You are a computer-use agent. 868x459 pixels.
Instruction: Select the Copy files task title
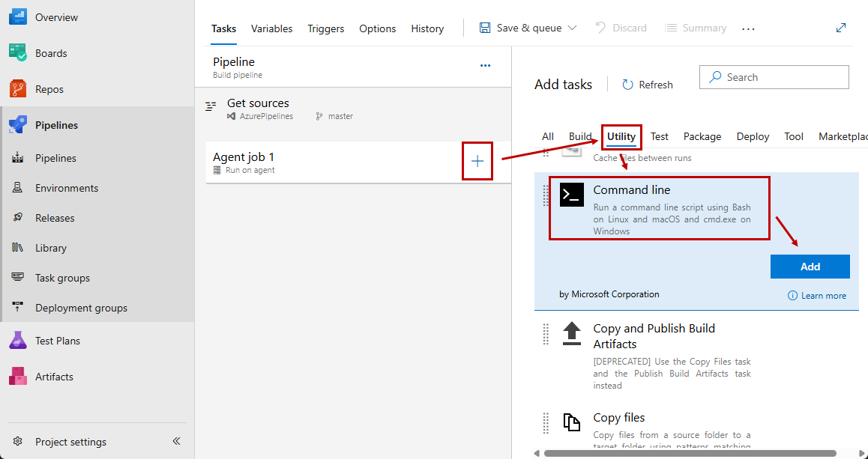(x=619, y=417)
